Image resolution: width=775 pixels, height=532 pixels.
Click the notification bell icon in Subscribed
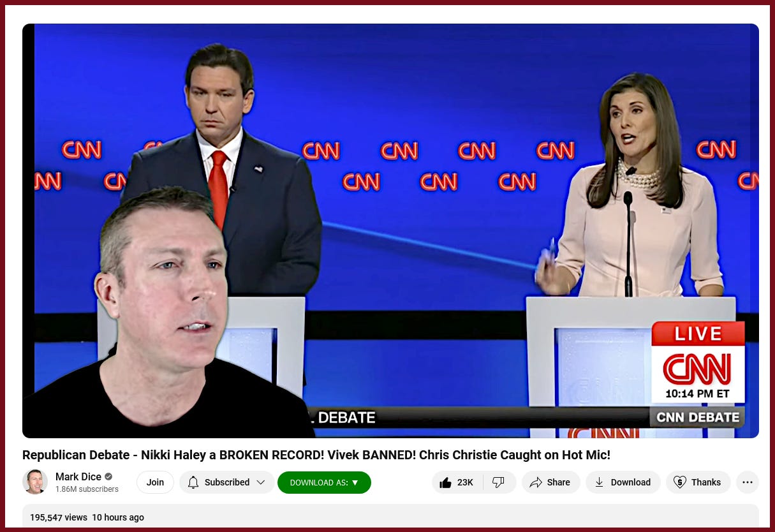(193, 482)
